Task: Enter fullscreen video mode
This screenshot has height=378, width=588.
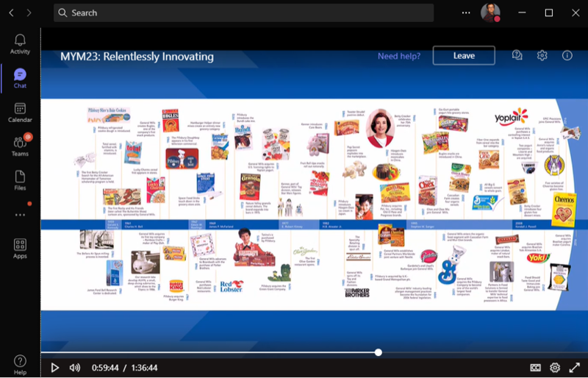Action: click(x=574, y=368)
